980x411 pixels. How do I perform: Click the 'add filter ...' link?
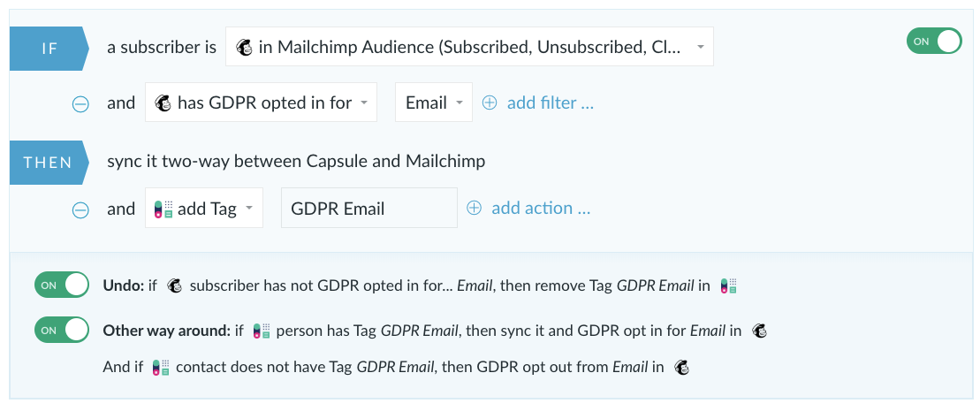coord(550,103)
